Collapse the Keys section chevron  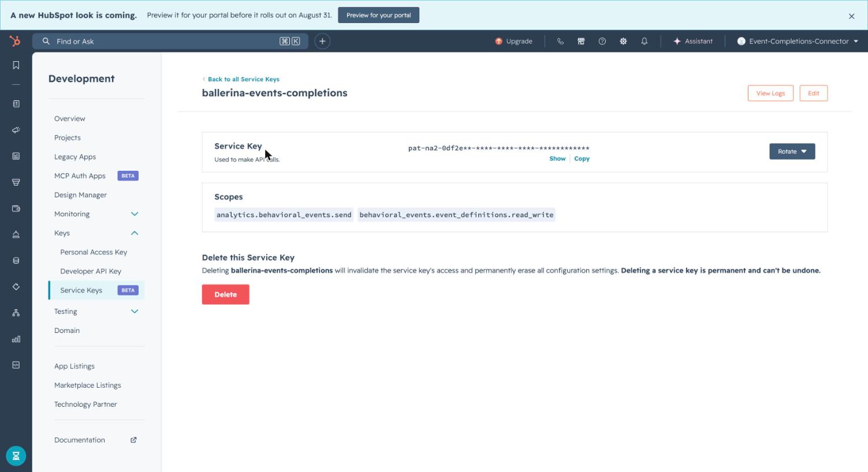tap(135, 233)
